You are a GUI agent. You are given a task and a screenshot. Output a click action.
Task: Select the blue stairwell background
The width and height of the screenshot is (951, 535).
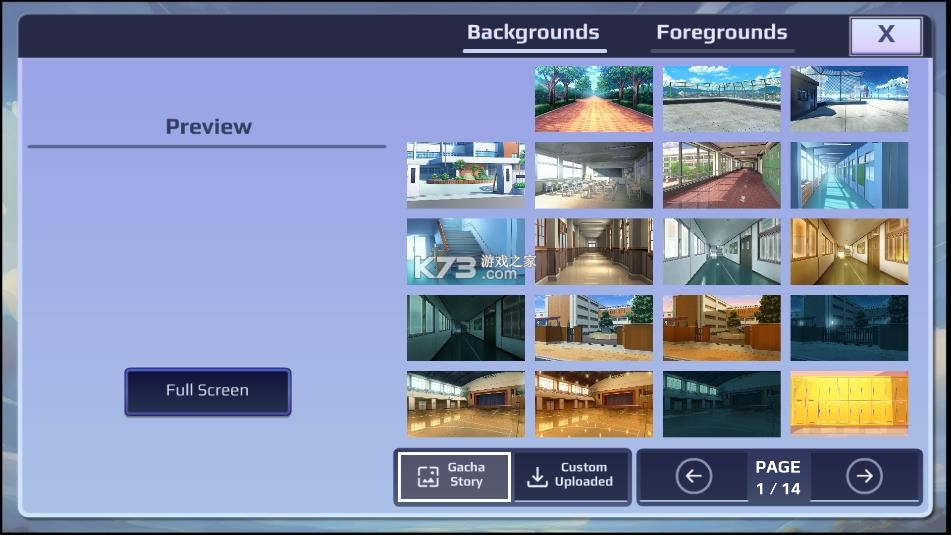pyautogui.click(x=465, y=251)
